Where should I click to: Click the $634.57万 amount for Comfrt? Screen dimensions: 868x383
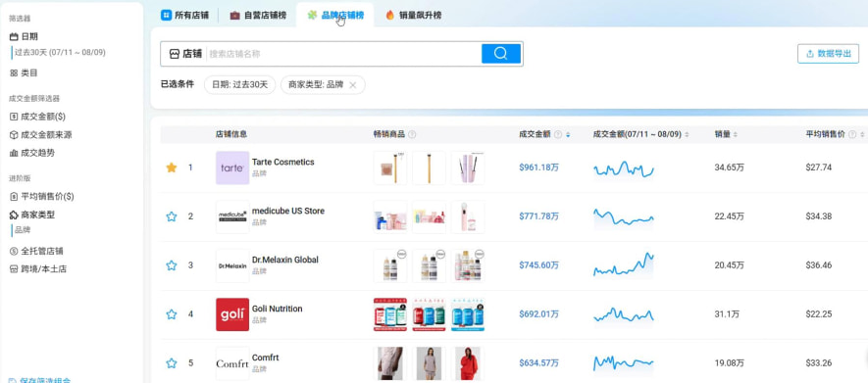(x=538, y=363)
